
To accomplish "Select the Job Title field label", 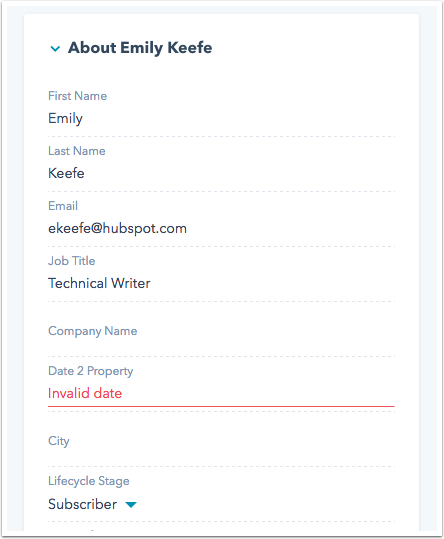I will (71, 261).
